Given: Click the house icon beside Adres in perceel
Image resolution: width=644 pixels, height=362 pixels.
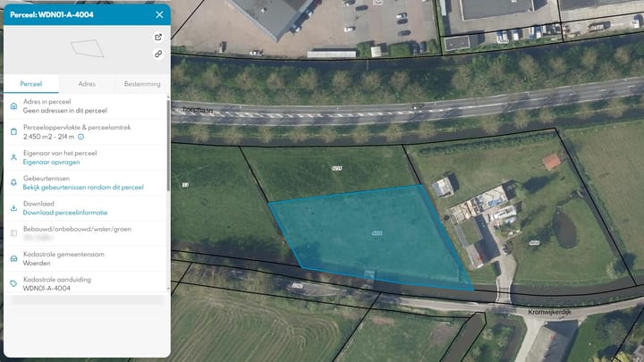Looking at the screenshot, I should point(13,107).
